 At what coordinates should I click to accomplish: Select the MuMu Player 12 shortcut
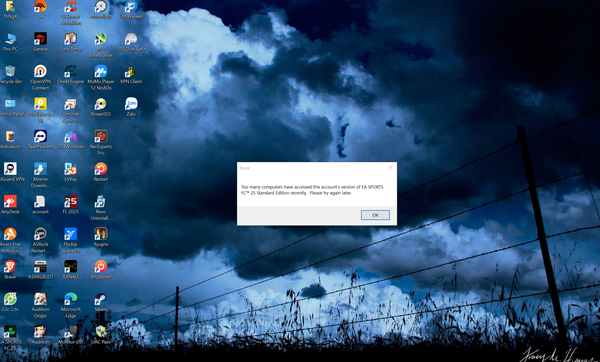[x=101, y=77]
